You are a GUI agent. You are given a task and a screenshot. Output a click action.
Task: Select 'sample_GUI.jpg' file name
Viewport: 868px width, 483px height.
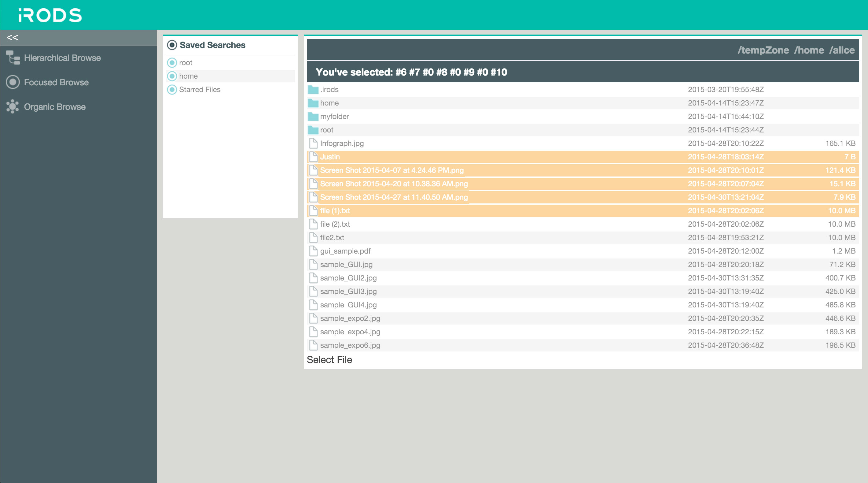tap(346, 265)
